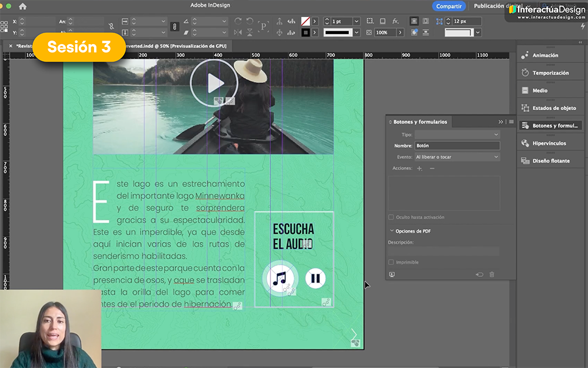
Task: Open the Diseño flotante panel
Action: click(550, 161)
